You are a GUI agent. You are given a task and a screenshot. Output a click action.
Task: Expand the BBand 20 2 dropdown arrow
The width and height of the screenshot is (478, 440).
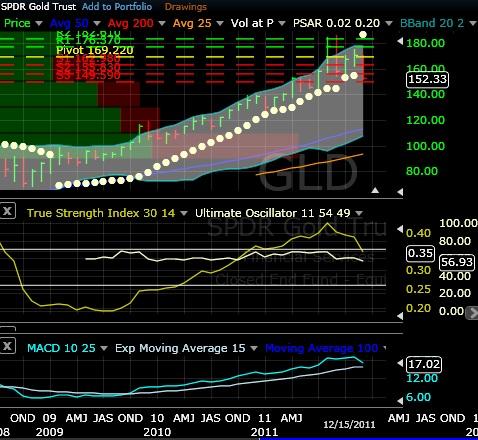click(473, 23)
